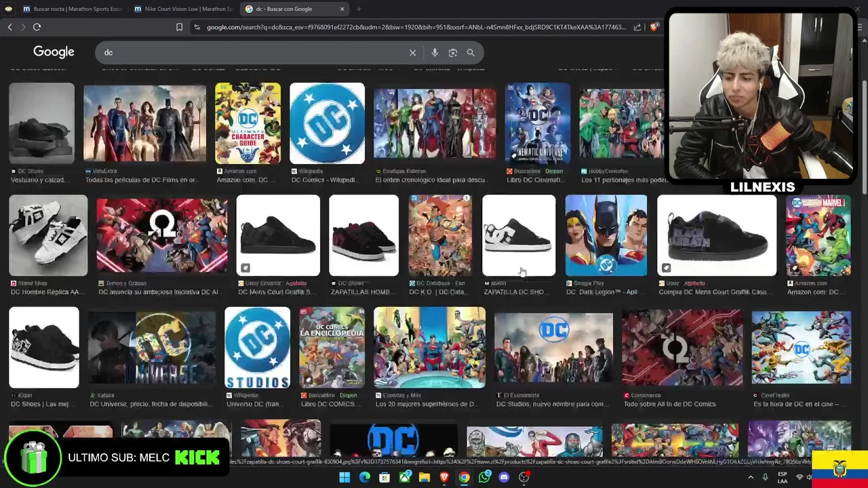Viewport: 868px width, 488px height.
Task: Click in the Google search field containing 'dc'
Action: pos(251,52)
